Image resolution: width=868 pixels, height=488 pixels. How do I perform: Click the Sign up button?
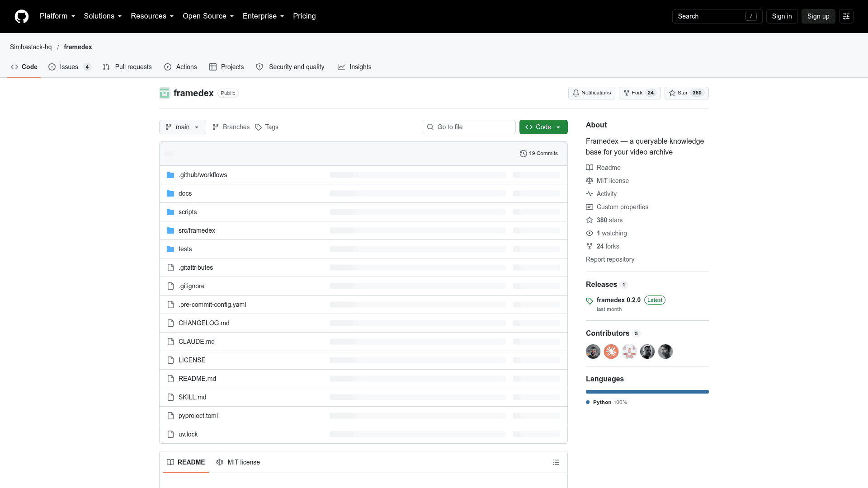(818, 16)
